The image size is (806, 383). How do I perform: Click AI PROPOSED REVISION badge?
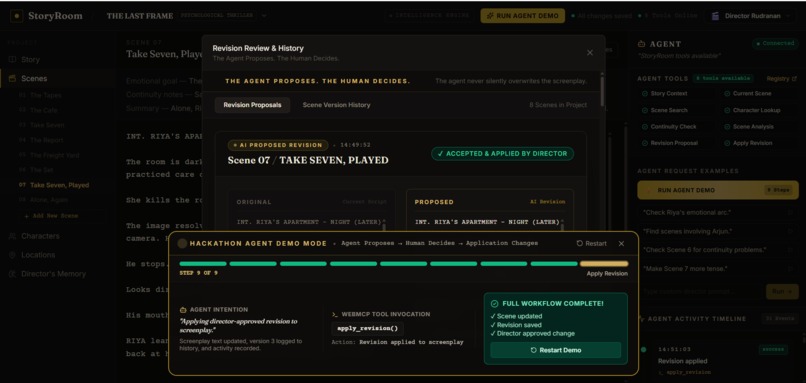coord(278,145)
